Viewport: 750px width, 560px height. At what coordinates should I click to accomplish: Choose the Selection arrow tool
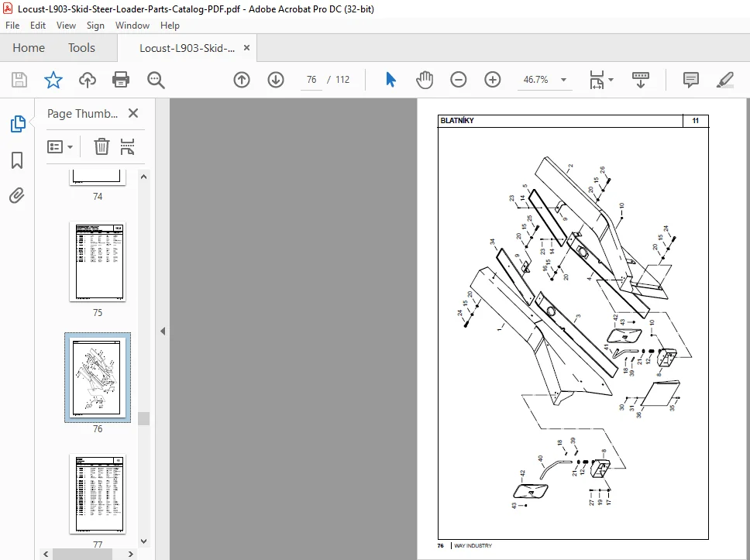390,79
